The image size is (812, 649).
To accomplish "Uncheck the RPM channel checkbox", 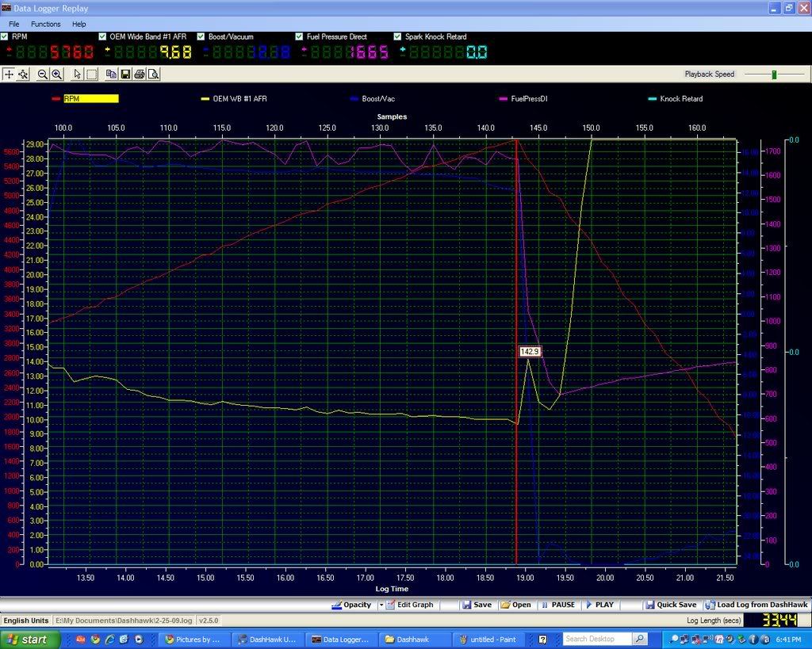I will tap(4, 36).
